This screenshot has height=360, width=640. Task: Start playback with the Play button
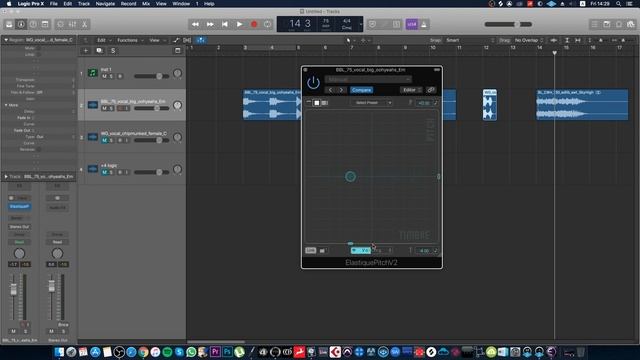(240, 24)
